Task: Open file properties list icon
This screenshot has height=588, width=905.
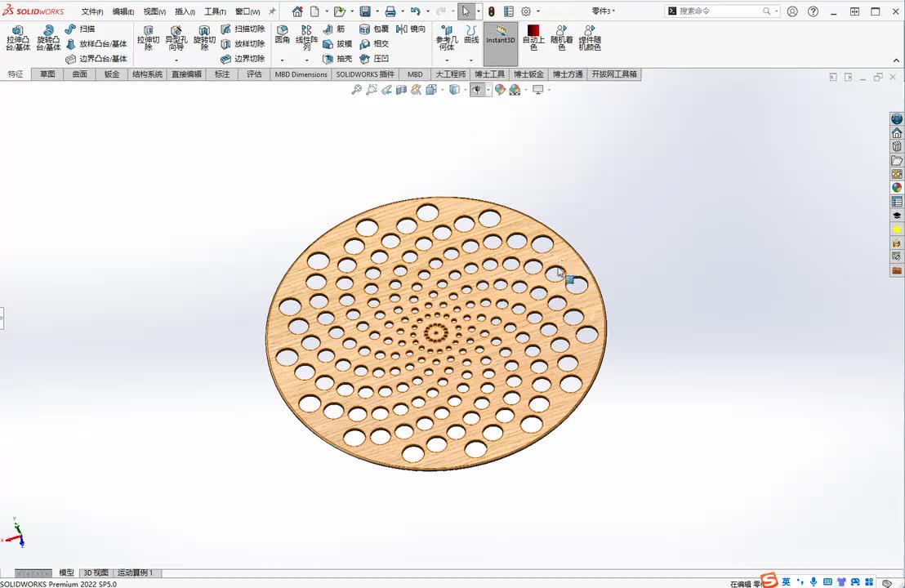Action: point(509,11)
